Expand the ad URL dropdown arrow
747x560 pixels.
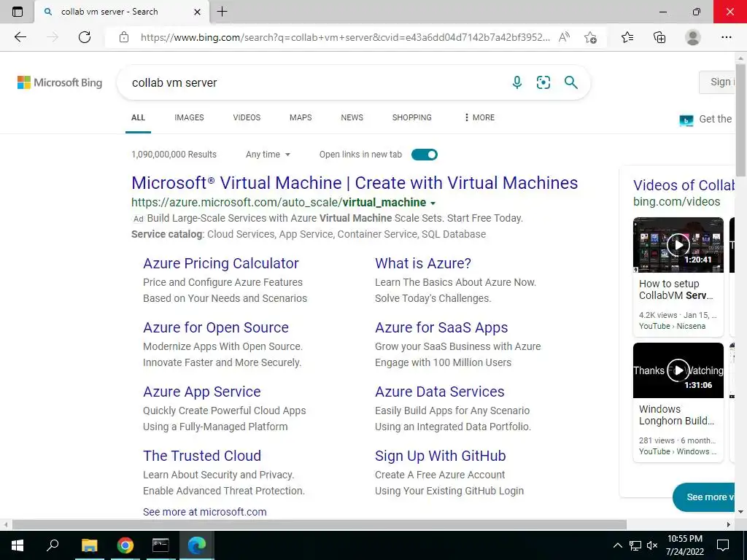coord(433,203)
